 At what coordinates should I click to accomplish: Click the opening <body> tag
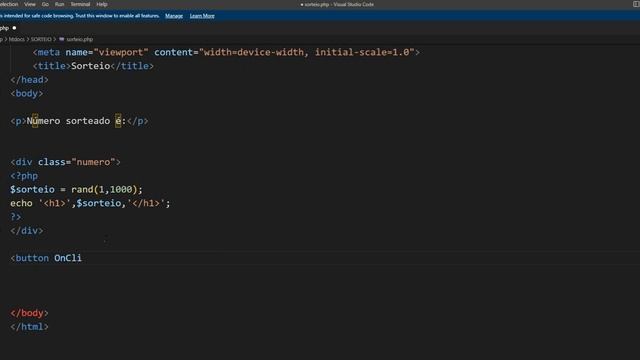pos(27,93)
